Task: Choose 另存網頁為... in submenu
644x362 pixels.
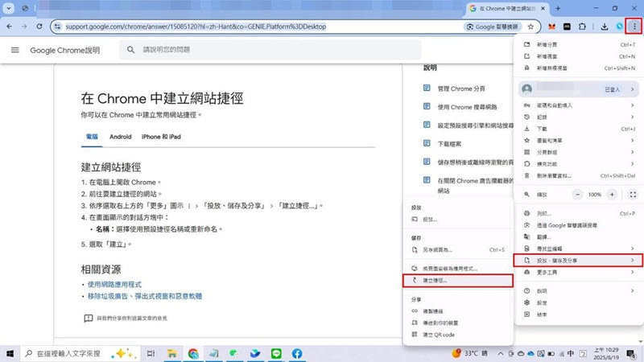Action: (x=458, y=250)
